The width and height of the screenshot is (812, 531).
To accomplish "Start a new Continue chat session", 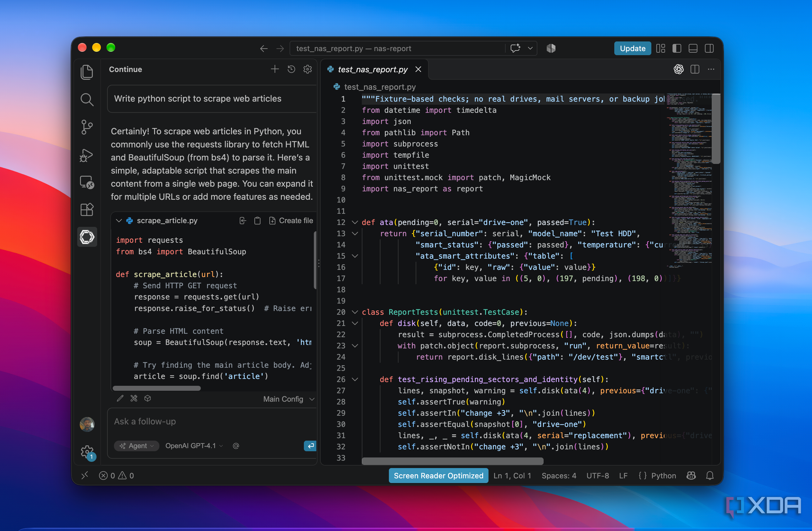I will [275, 69].
